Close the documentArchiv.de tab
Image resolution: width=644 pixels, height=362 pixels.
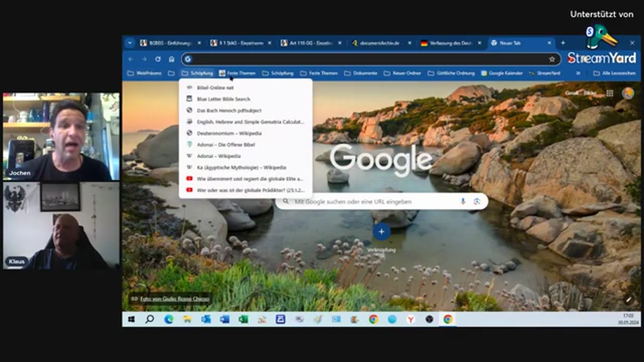click(410, 43)
